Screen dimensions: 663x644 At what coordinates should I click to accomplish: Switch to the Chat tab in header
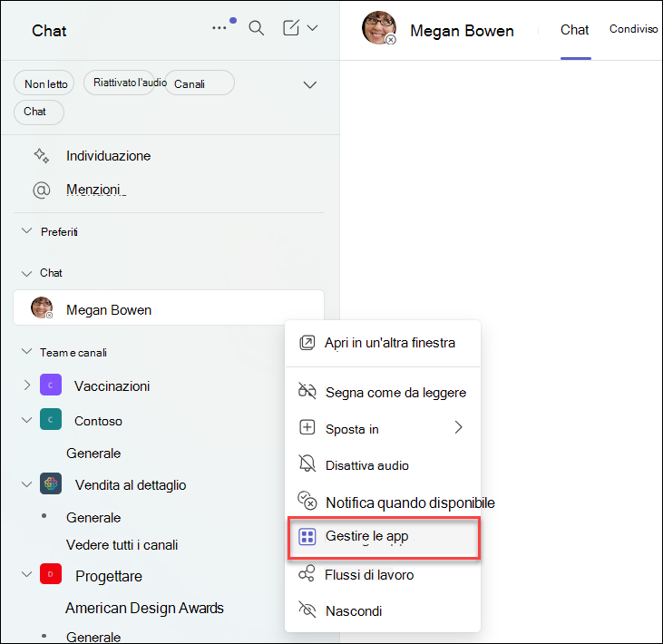(x=575, y=30)
